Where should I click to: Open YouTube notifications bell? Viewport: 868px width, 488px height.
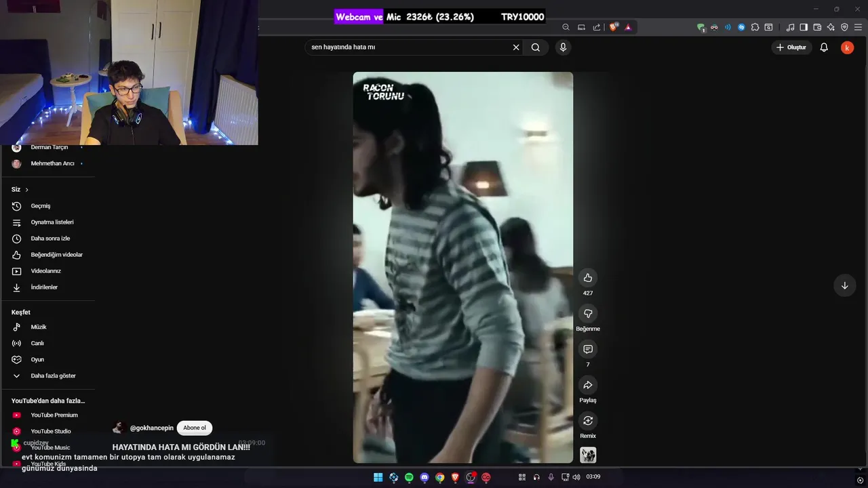click(824, 47)
